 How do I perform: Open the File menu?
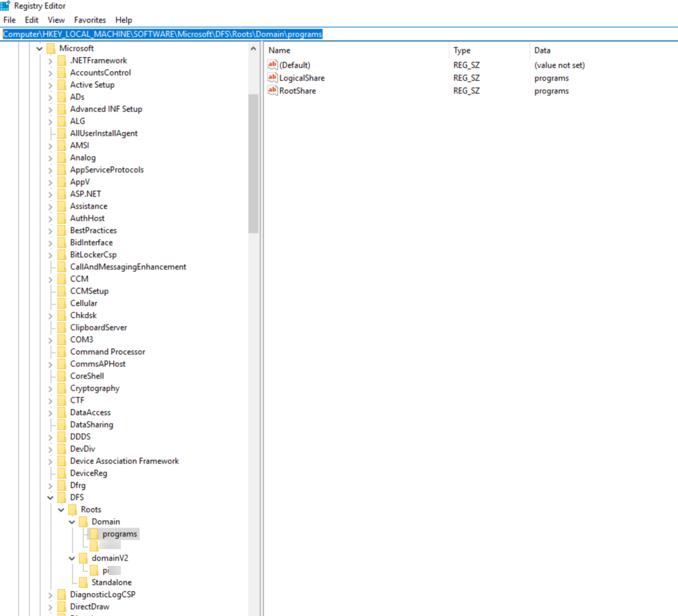[x=10, y=20]
